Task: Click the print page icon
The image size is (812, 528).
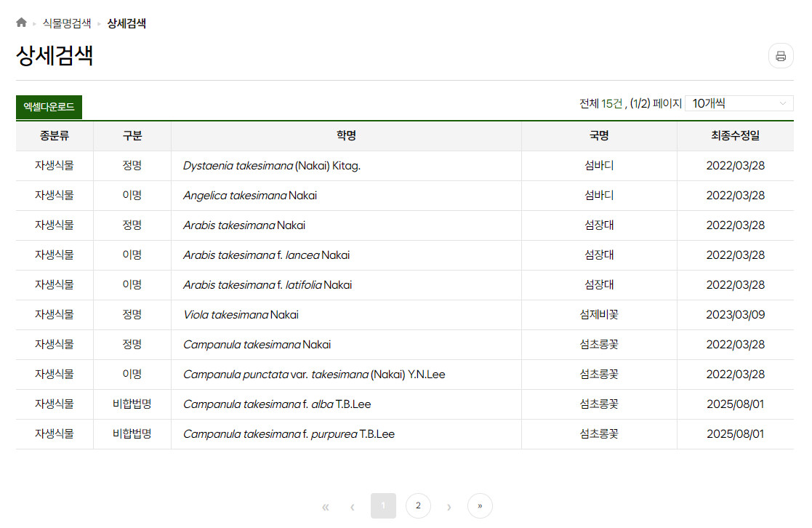Action: pos(781,56)
